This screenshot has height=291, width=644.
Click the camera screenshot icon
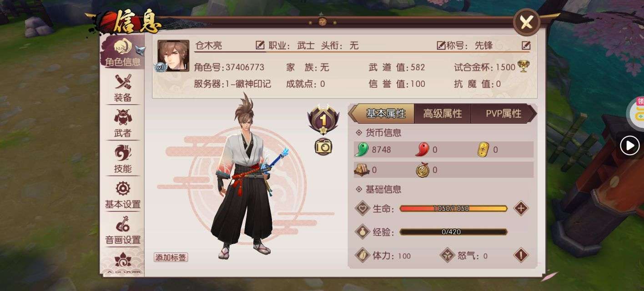323,146
